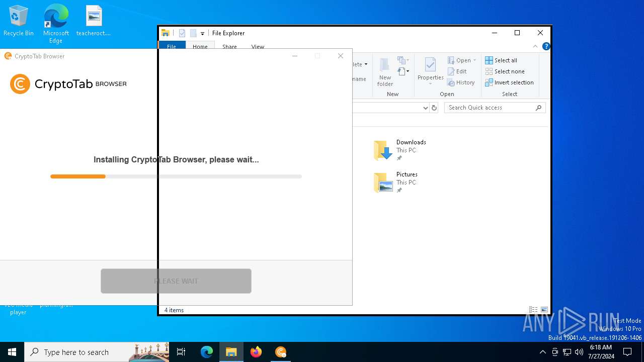Screen dimensions: 644x362
Task: Click File Explorer taskbar icon
Action: (231, 352)
